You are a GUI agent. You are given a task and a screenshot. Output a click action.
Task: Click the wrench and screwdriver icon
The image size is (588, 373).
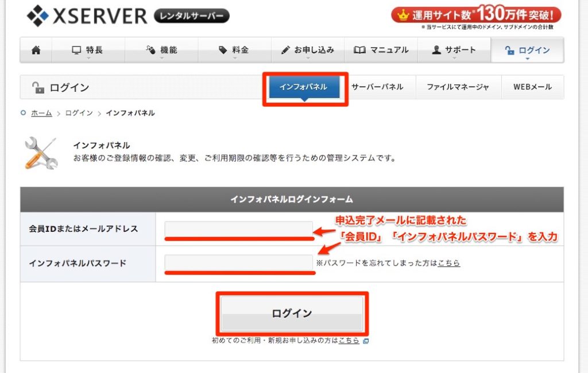click(x=41, y=153)
